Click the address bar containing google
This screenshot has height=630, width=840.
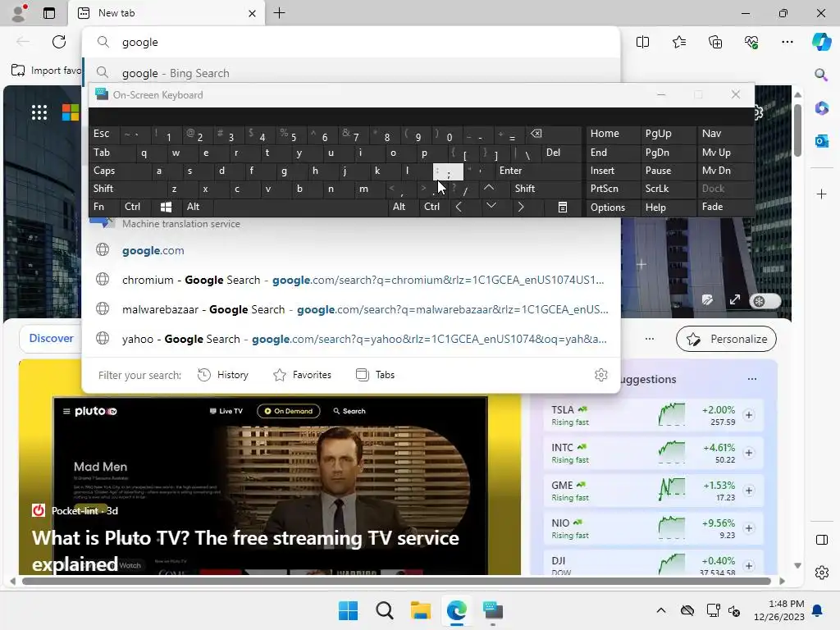[x=351, y=43]
